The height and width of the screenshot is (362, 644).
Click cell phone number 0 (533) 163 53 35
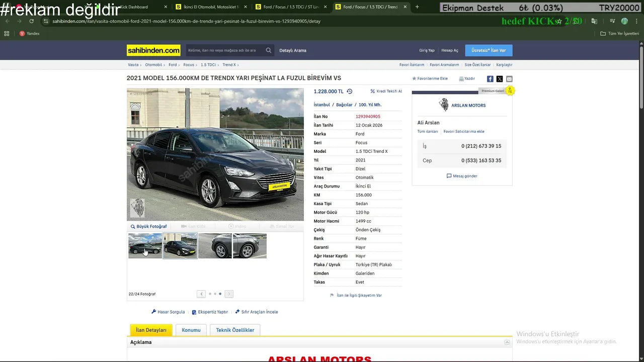point(481,160)
